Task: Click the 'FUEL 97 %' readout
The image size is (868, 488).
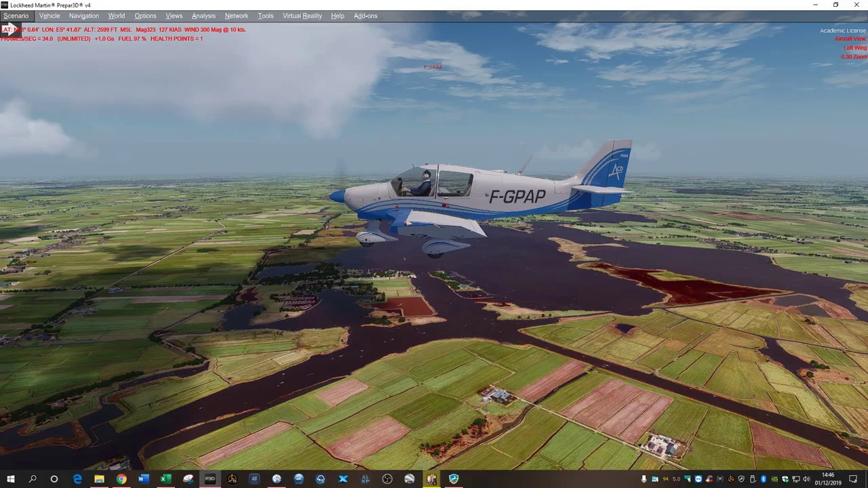Action: pyautogui.click(x=132, y=39)
